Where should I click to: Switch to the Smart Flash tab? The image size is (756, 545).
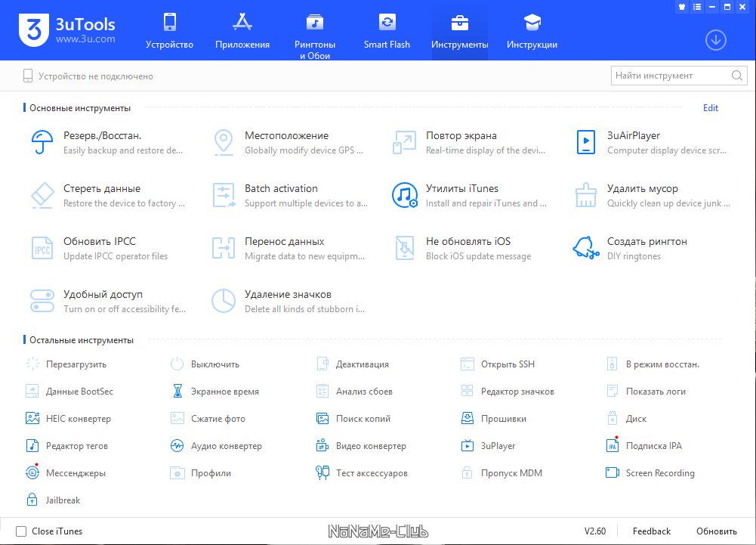tap(387, 31)
